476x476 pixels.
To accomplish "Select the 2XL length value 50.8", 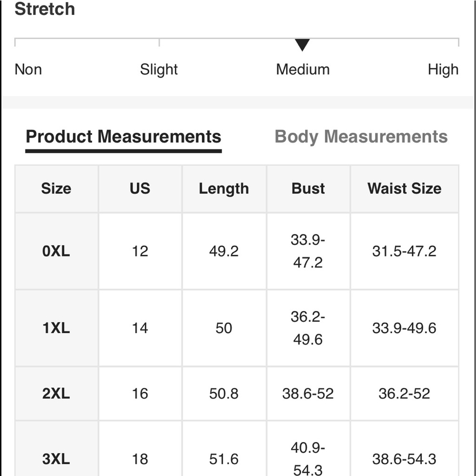I will (224, 394).
